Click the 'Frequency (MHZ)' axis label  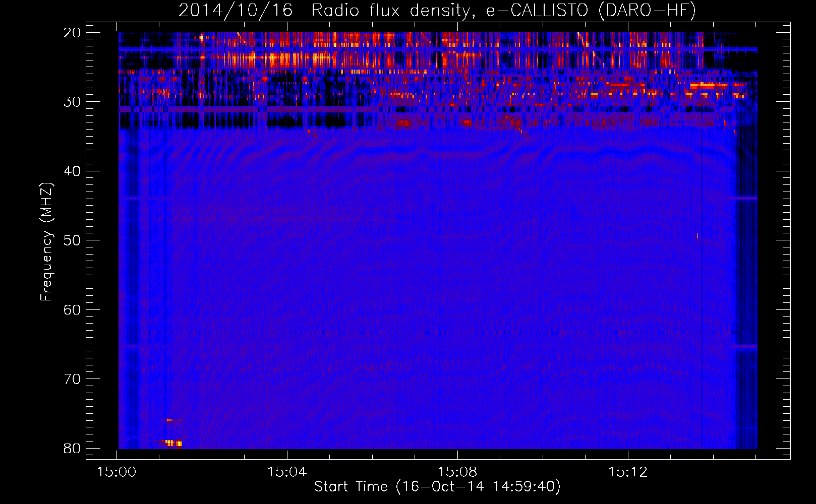click(46, 242)
